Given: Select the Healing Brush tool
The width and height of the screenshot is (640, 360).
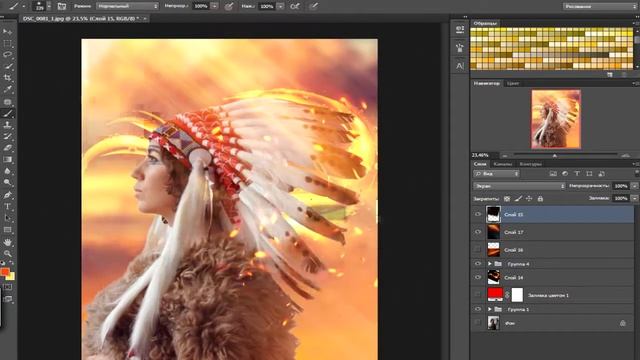Looking at the screenshot, I should (x=7, y=102).
